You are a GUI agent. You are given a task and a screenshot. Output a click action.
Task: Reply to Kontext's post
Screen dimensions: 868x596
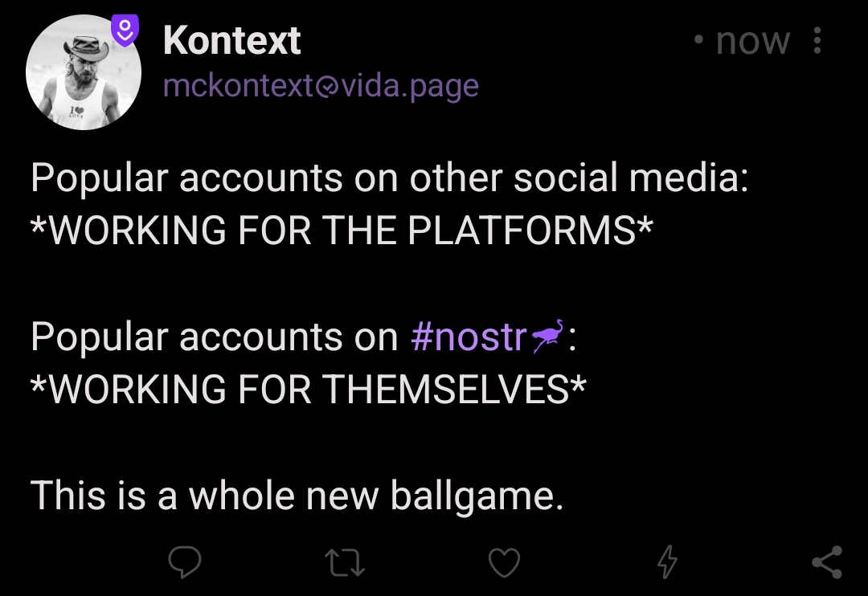184,562
